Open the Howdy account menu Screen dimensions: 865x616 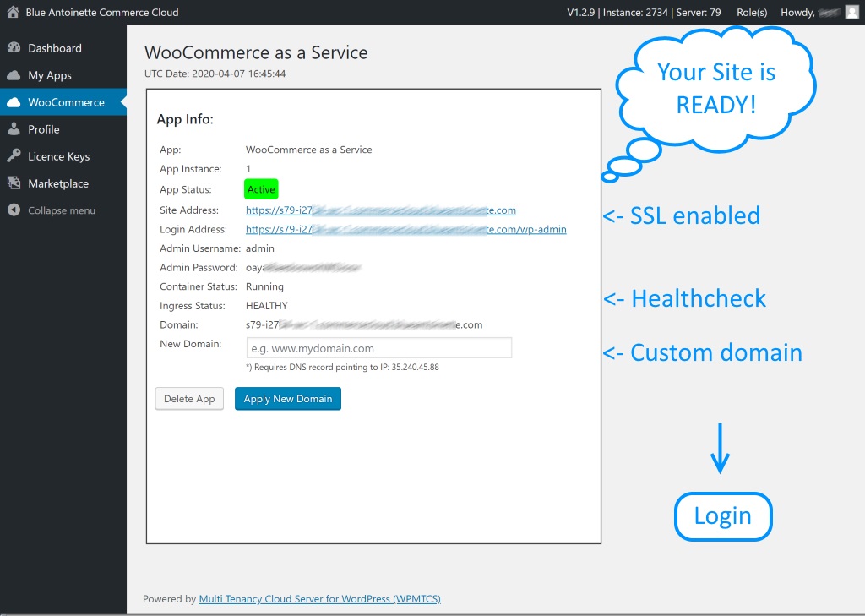(819, 12)
